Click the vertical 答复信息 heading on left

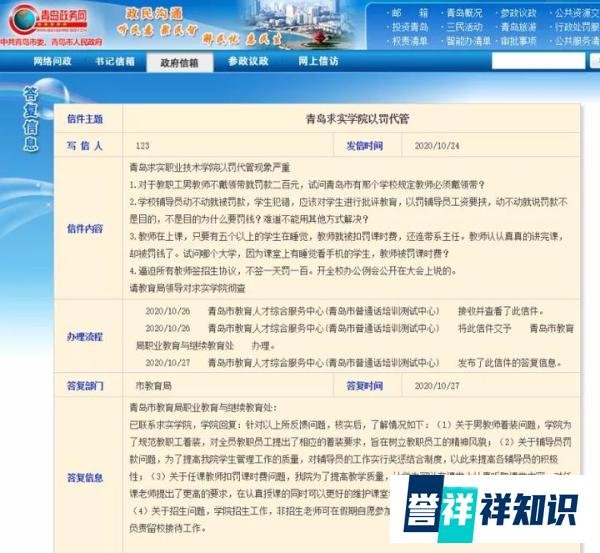31,119
